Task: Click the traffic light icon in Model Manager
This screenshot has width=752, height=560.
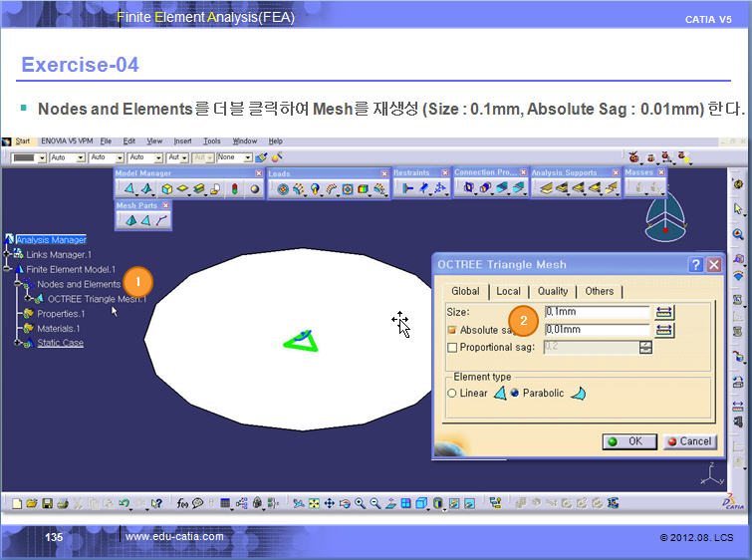Action: coord(235,188)
